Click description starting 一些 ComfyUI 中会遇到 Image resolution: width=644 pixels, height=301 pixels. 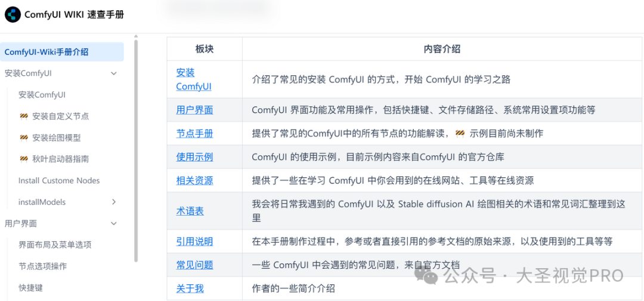point(355,265)
